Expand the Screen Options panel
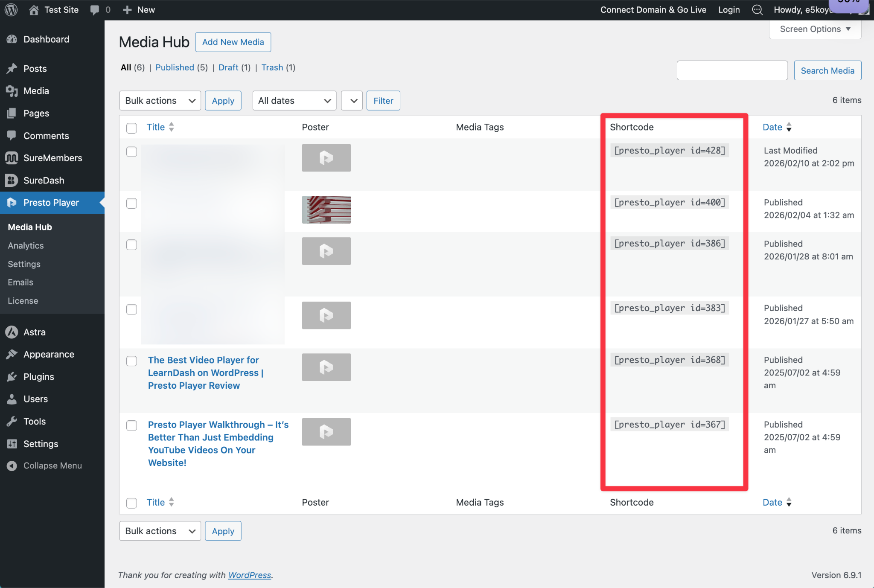The width and height of the screenshot is (874, 588). (815, 29)
